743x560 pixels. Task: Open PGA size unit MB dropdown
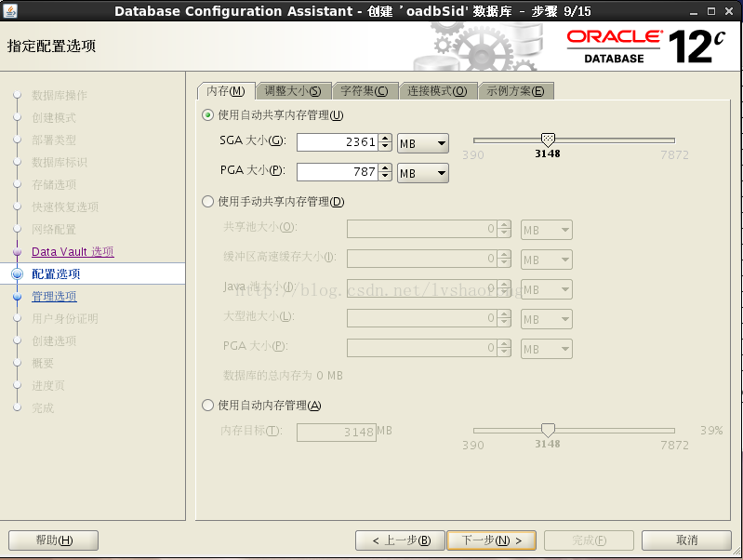click(423, 173)
